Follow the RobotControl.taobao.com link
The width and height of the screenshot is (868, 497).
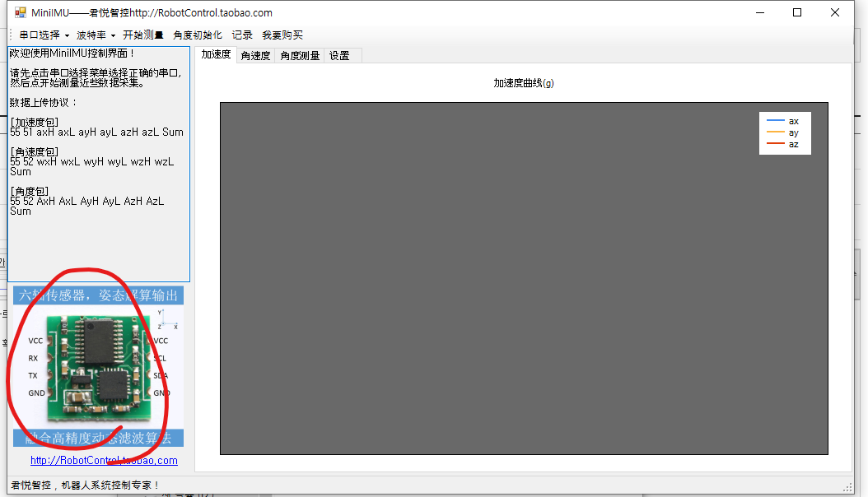(104, 461)
